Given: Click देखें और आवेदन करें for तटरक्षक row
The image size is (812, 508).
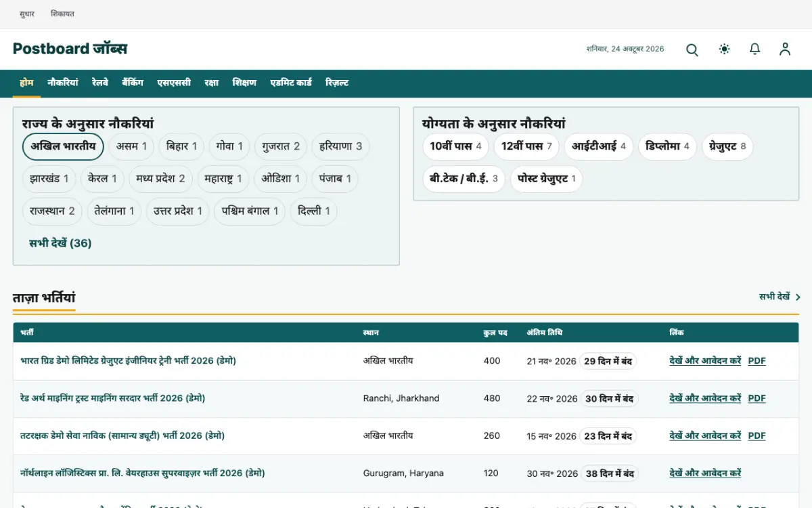Looking at the screenshot, I should 705,436.
